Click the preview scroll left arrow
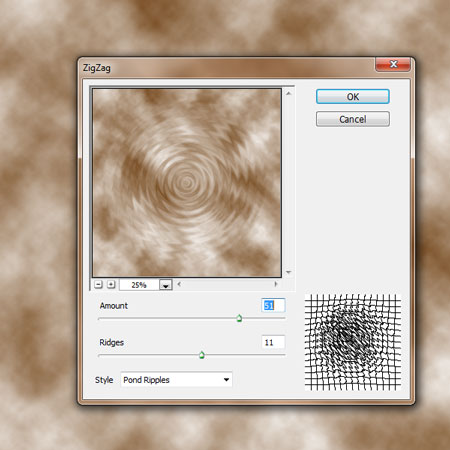The height and width of the screenshot is (450, 450). [x=179, y=284]
